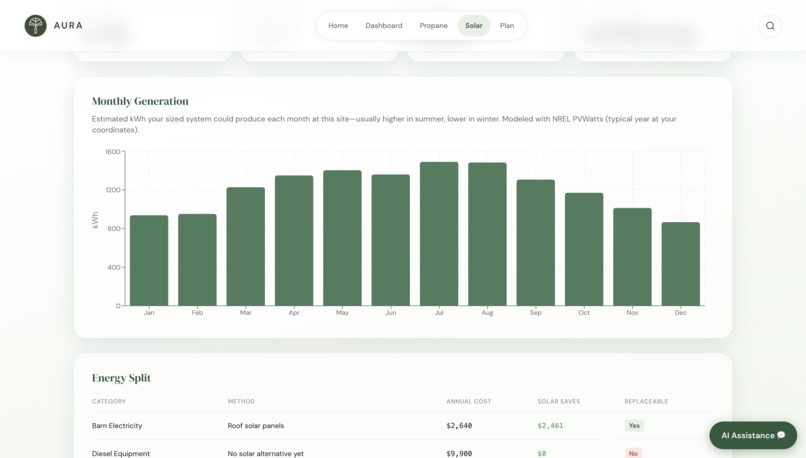Screen dimensions: 806x458
Task: Select the Sep bar in chart
Action: [x=536, y=243]
